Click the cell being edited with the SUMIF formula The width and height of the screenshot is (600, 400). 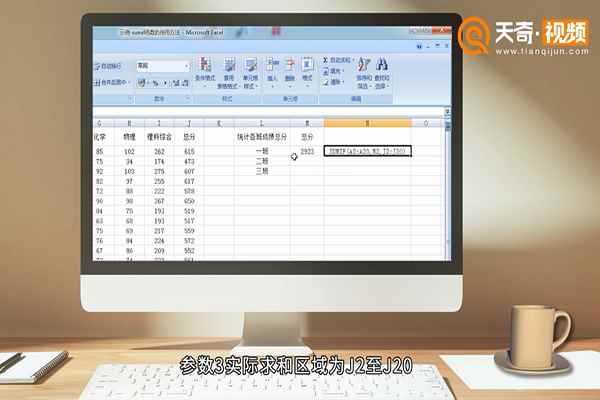(x=367, y=151)
